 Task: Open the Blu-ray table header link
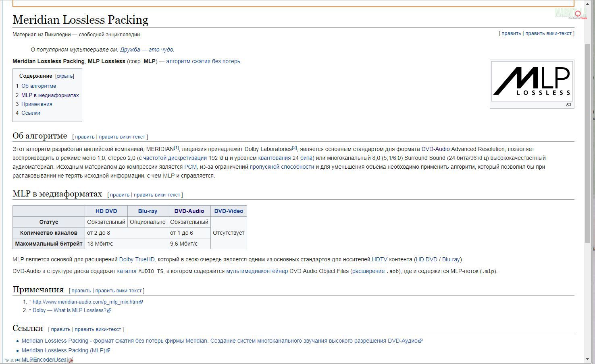[148, 211]
